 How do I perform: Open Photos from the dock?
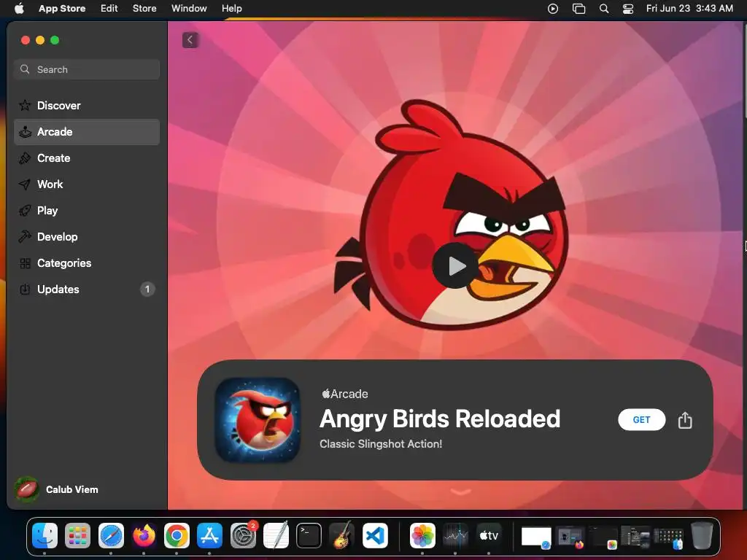[x=422, y=536]
